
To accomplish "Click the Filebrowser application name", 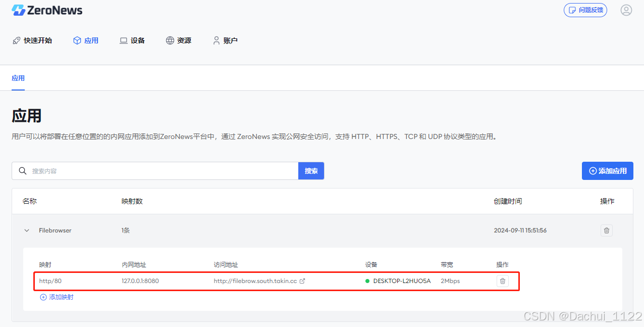I will click(x=55, y=230).
